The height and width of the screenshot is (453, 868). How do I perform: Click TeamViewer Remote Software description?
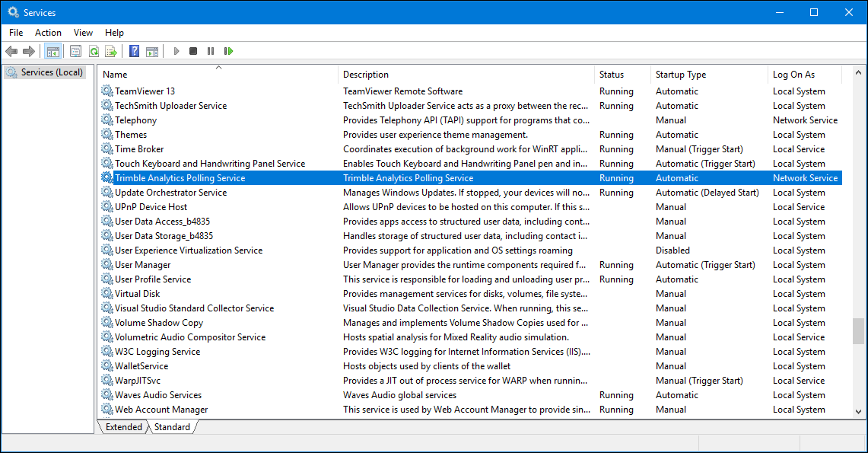click(x=402, y=91)
